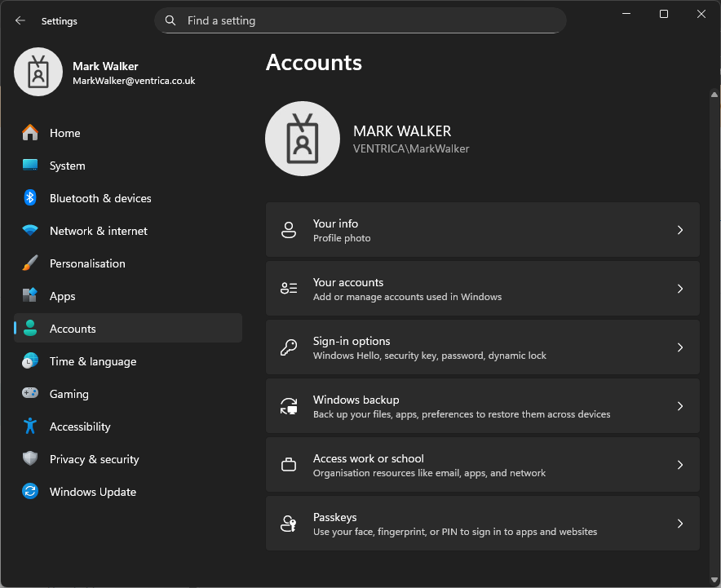Select the Apps sidebar item
This screenshot has height=588, width=721.
[62, 296]
